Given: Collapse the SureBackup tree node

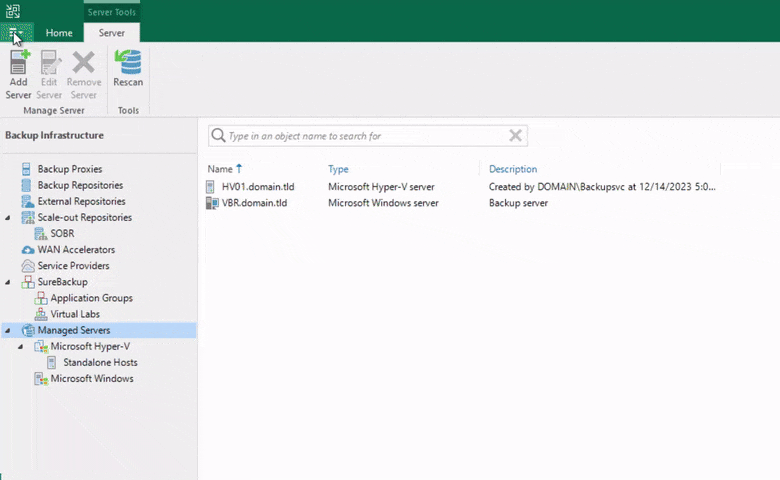Looking at the screenshot, I should tap(7, 283).
